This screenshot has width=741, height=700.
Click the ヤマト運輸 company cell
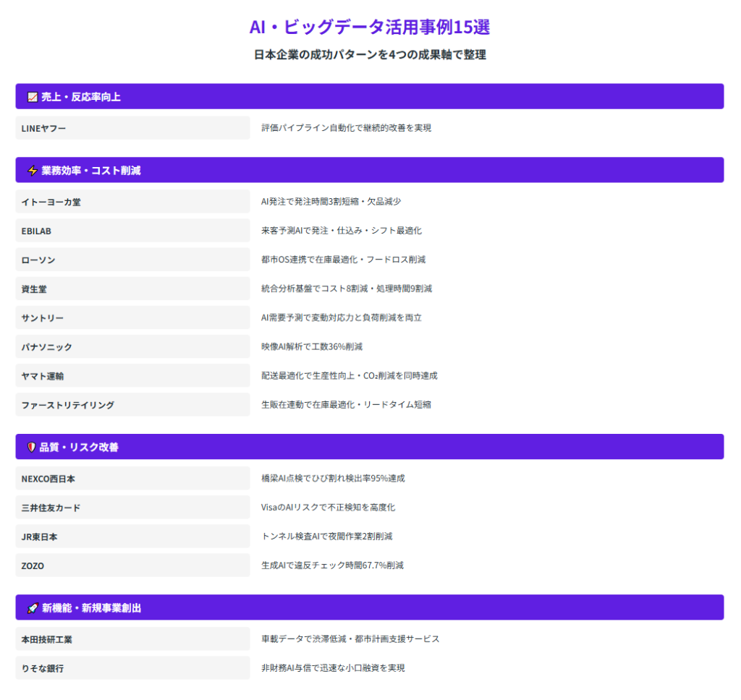132,376
